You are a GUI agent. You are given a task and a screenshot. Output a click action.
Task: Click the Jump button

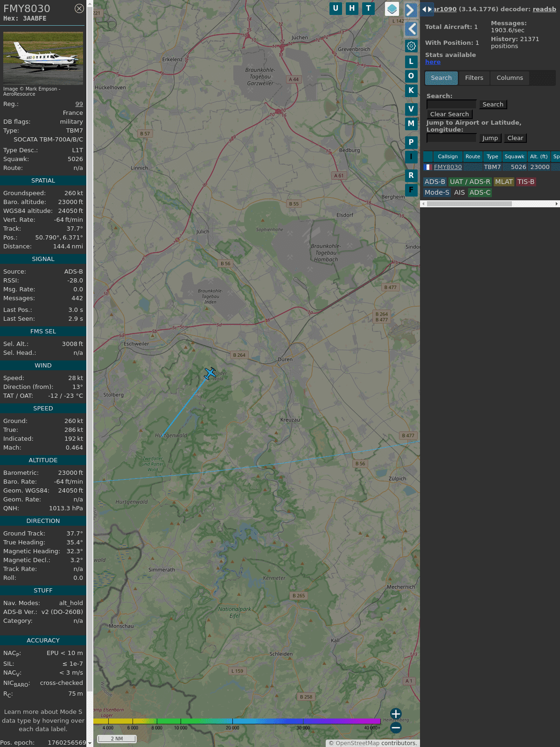coord(490,138)
